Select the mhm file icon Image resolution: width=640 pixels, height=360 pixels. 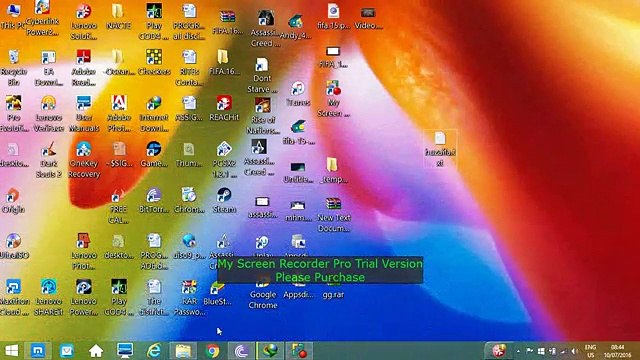(298, 211)
